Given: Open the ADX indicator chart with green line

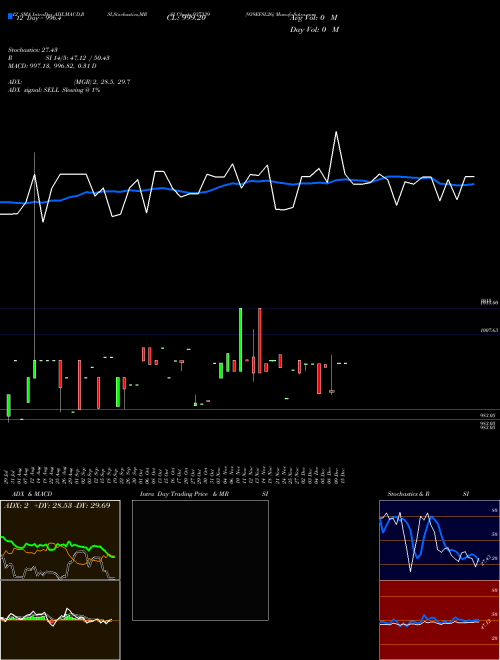Looking at the screenshot, I should [x=60, y=540].
